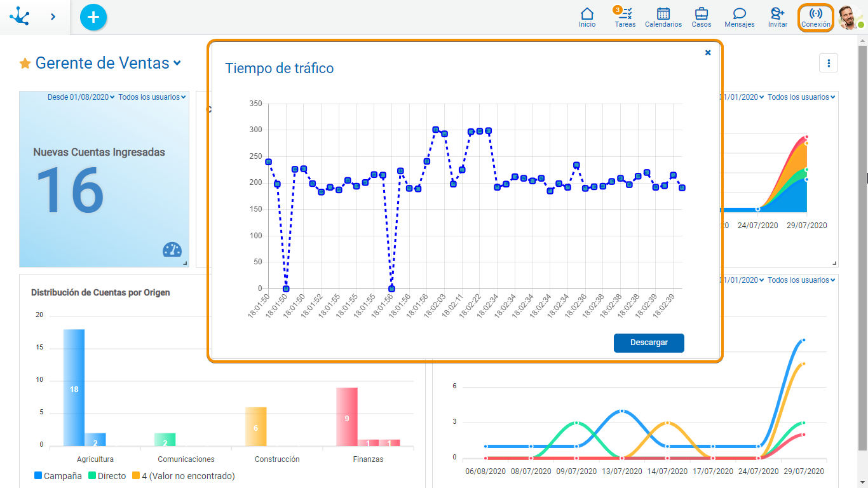Open Mensajes chat icon
The image size is (868, 488).
[x=739, y=17]
